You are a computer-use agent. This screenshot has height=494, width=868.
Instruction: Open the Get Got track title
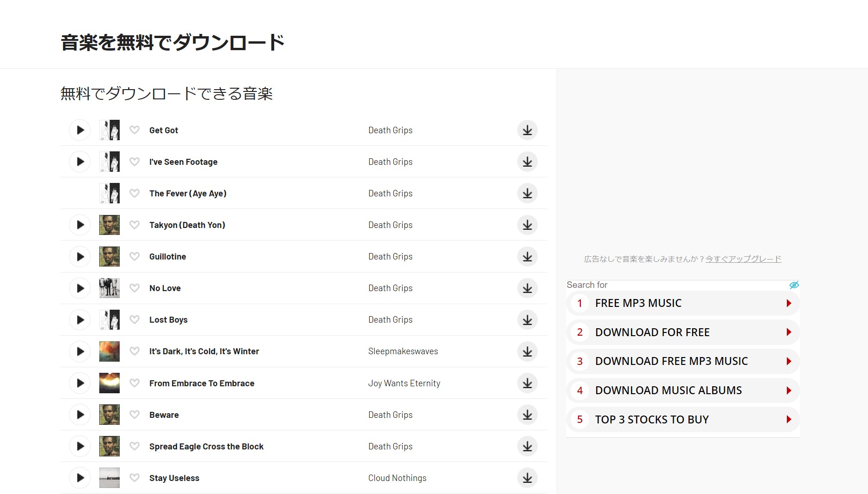pyautogui.click(x=164, y=130)
